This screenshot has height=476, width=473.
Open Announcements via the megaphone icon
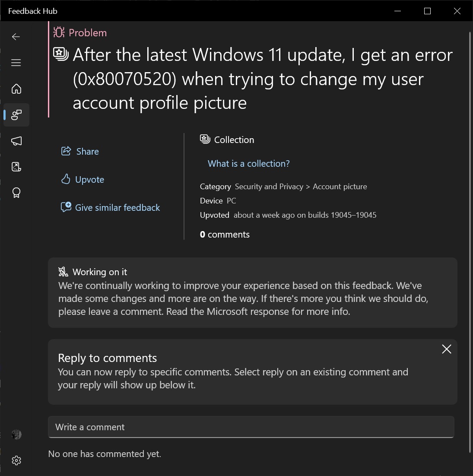pos(16,141)
